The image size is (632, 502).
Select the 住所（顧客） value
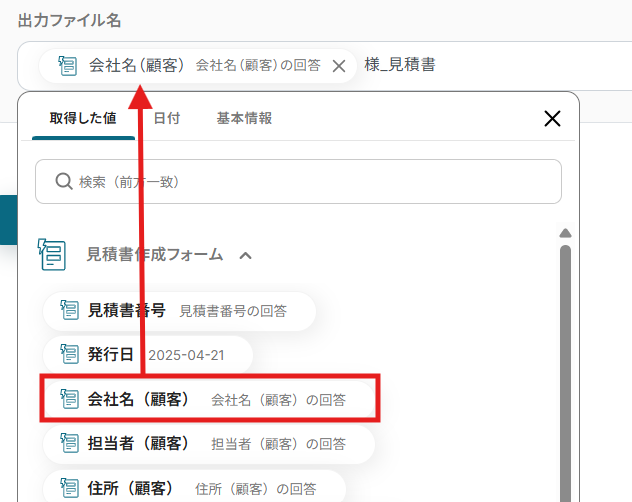click(x=194, y=488)
